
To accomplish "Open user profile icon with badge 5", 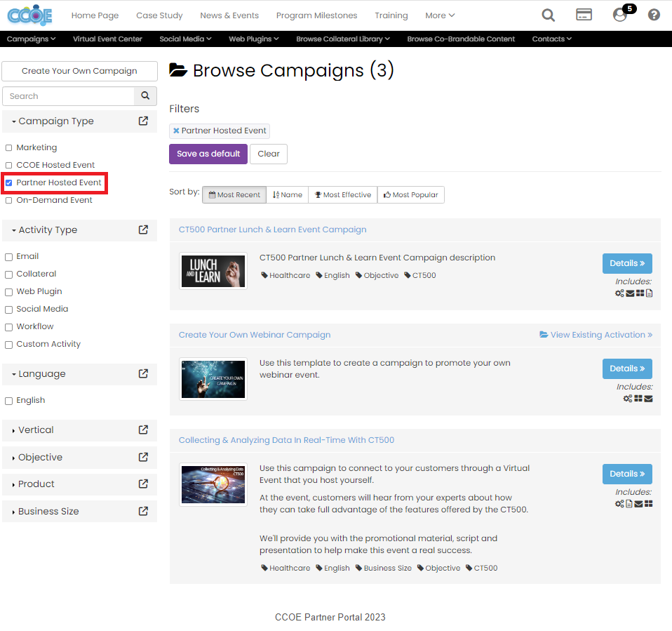I will 620,15.
